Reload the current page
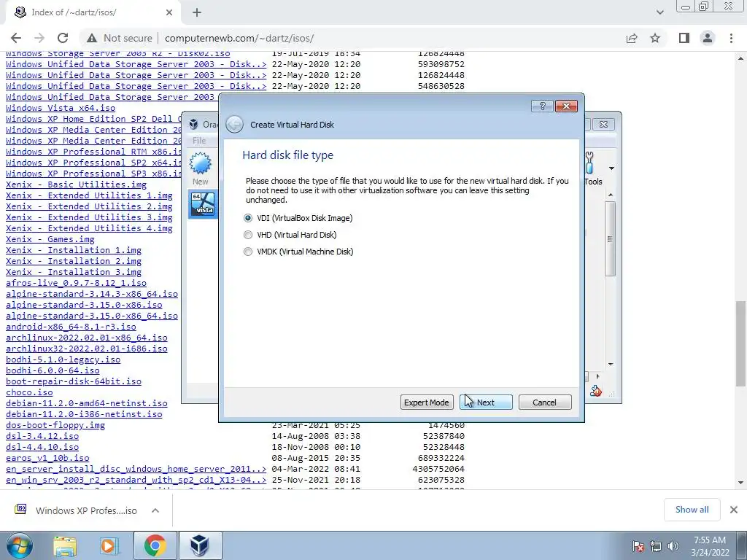 pos(63,38)
